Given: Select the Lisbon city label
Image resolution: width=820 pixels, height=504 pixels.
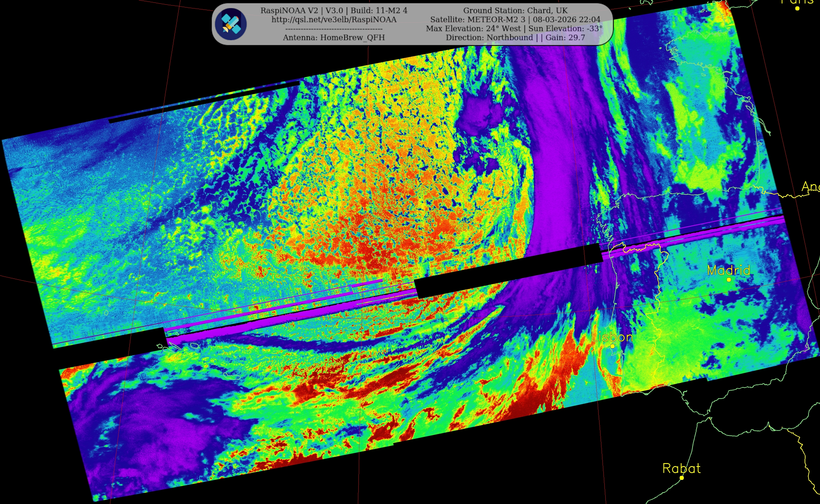Looking at the screenshot, I should tap(612, 337).
